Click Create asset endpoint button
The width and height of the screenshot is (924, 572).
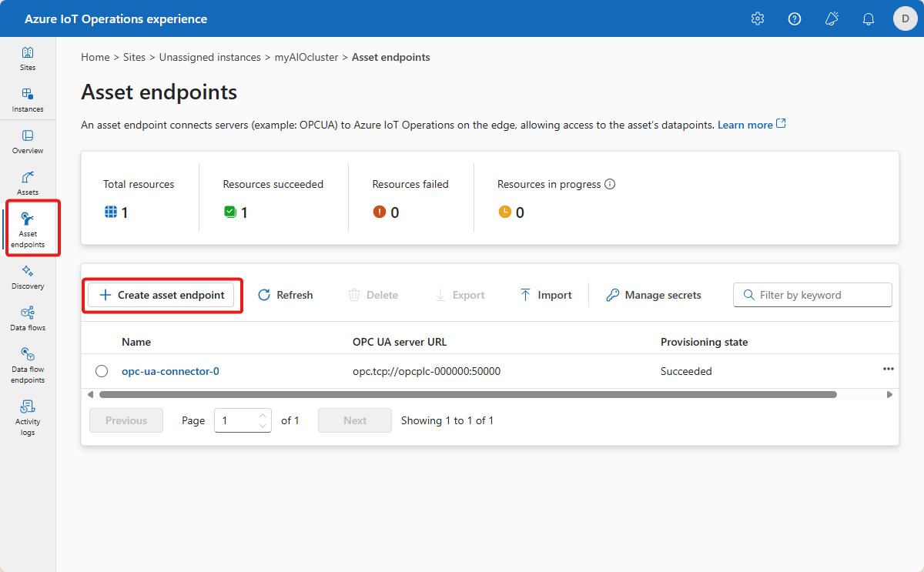(161, 295)
